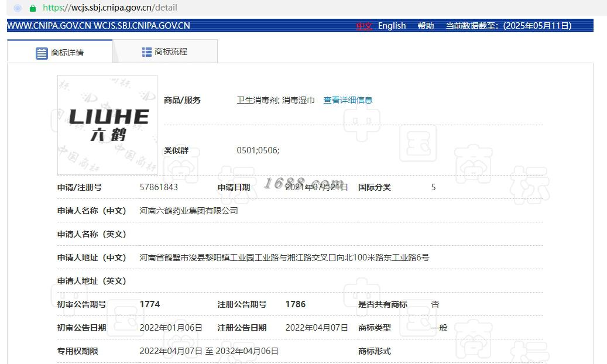Image resolution: width=607 pixels, height=364 pixels.
Task: Click the address bar URL field
Action: 110,8
